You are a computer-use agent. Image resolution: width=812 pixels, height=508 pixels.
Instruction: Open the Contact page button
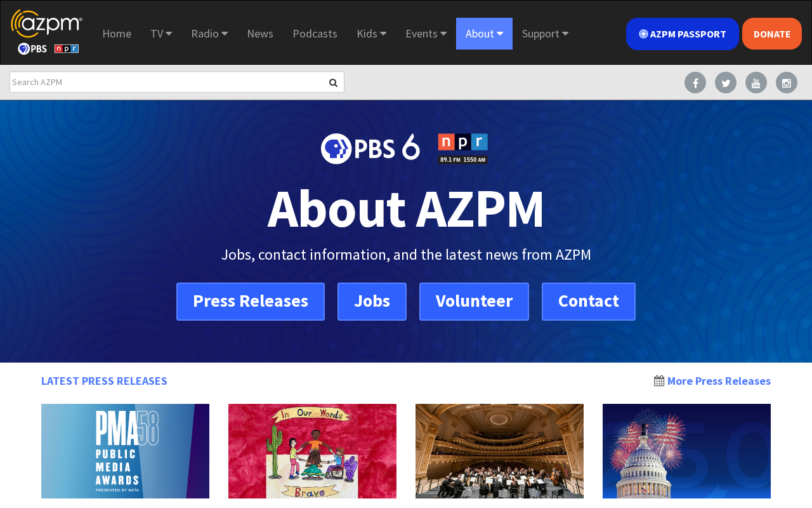[589, 302]
